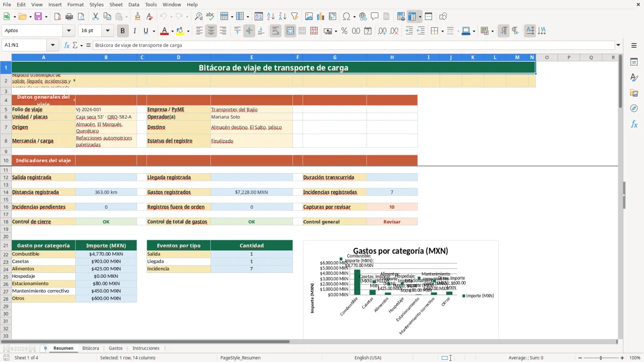Open the font size dropdown showing 16 pt

108,31
